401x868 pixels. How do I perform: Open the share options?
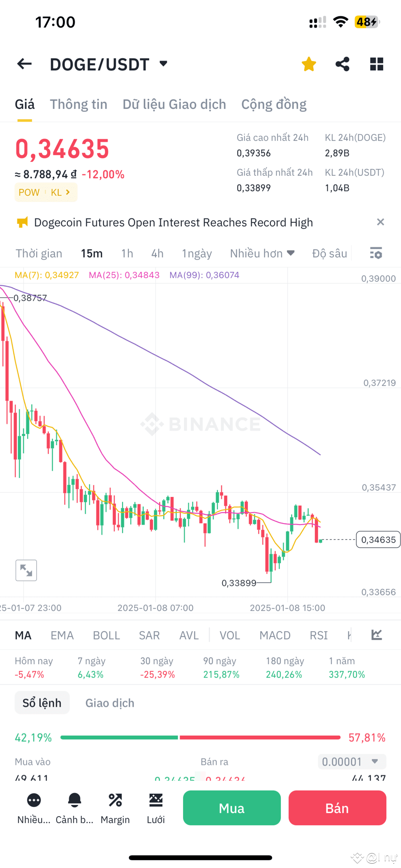point(342,63)
